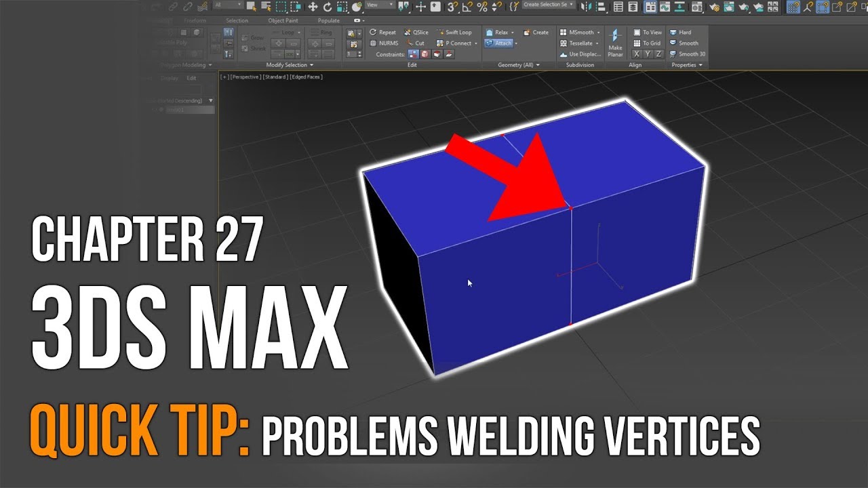Click the QSlice tool in Edit panel

coord(416,33)
